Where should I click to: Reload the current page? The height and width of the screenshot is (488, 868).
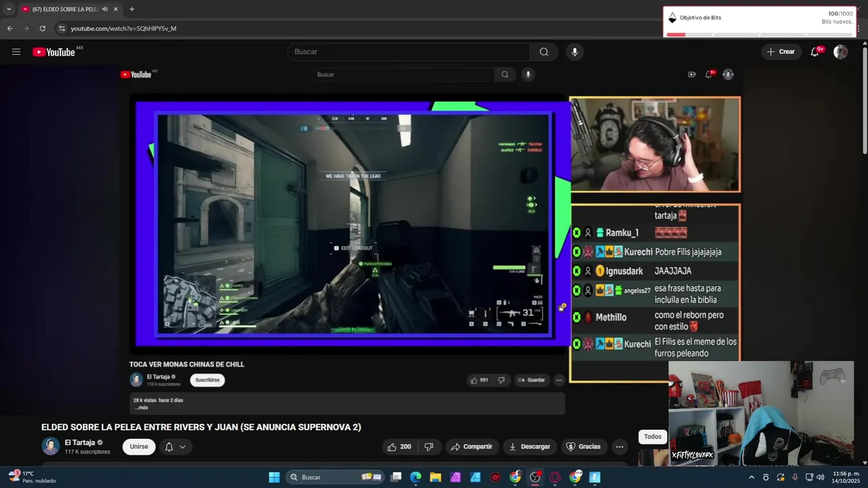click(42, 28)
